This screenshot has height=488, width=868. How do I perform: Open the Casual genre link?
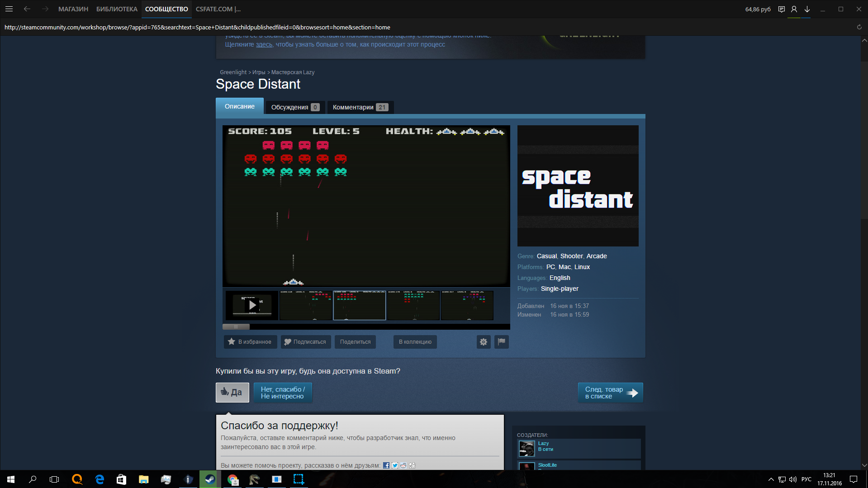click(547, 256)
